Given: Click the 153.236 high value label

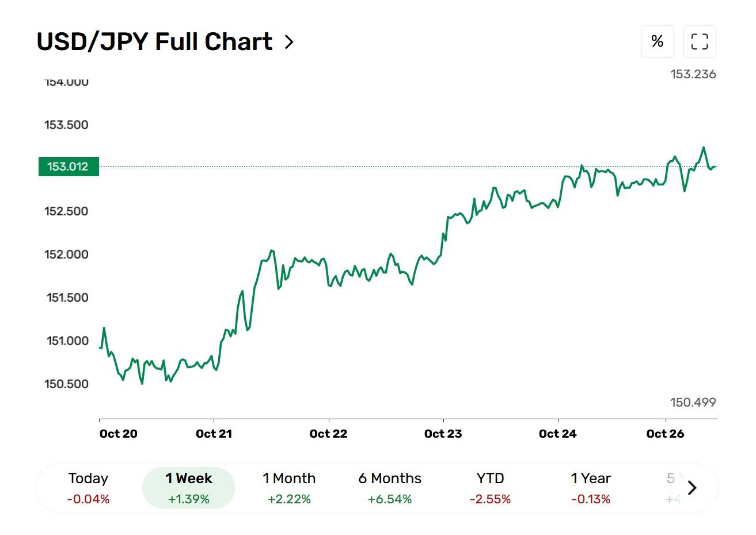Looking at the screenshot, I should click(x=693, y=74).
